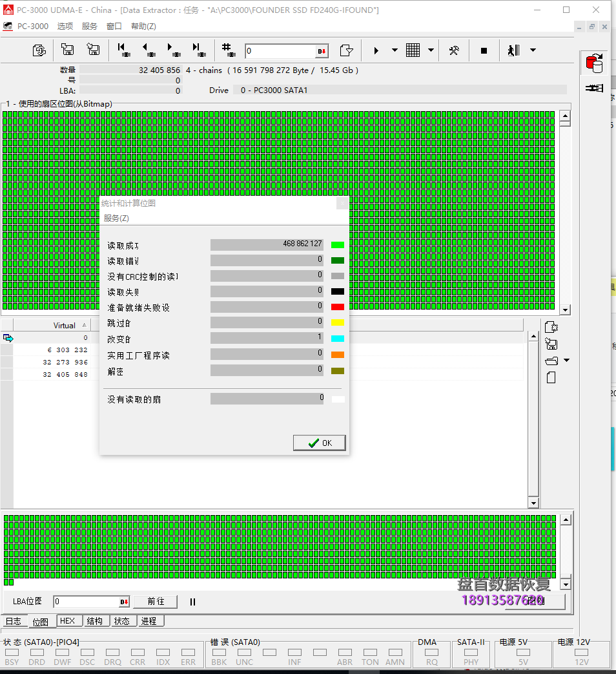Open the dropdown beside the grid map icon
The height and width of the screenshot is (674, 616).
tap(431, 50)
